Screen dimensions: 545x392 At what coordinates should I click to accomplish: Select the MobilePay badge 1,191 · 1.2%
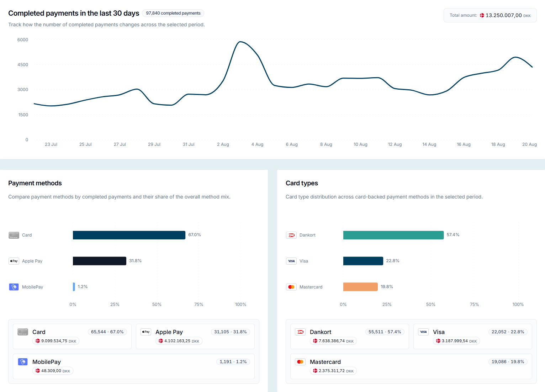pos(233,362)
